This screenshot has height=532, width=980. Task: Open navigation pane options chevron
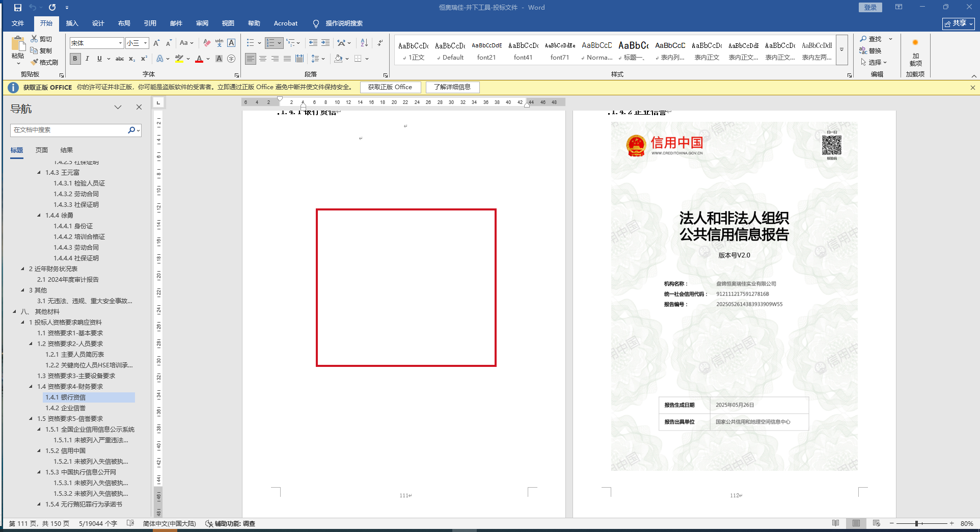coord(118,107)
